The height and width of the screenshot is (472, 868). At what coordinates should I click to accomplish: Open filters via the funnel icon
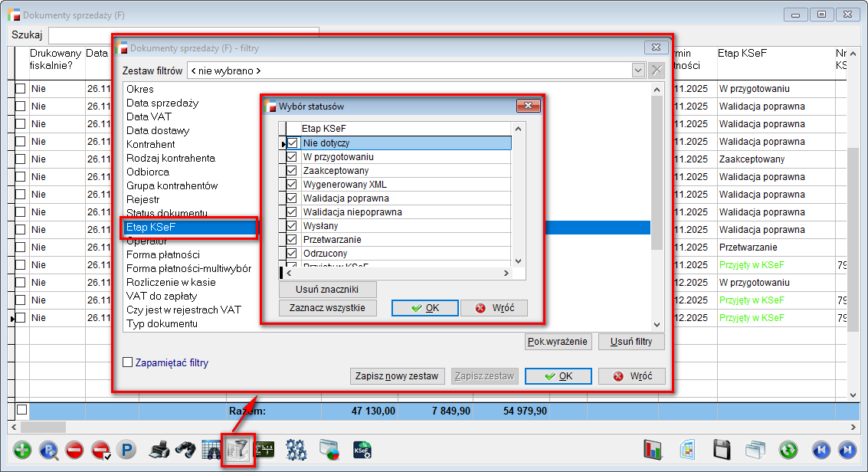tap(237, 450)
